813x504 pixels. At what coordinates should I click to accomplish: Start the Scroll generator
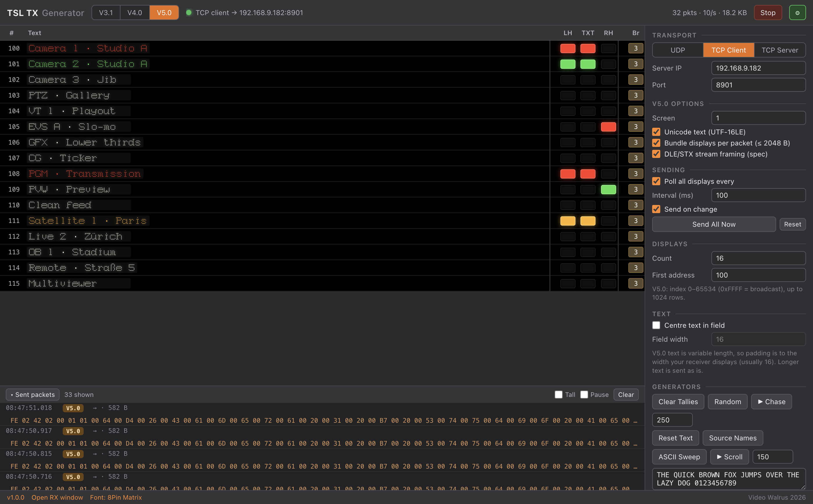pyautogui.click(x=729, y=457)
